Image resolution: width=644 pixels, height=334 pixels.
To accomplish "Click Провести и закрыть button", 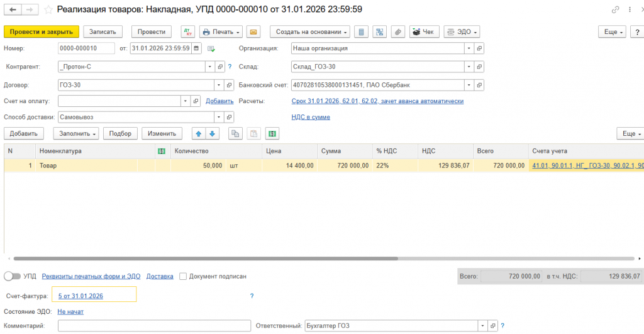I will pyautogui.click(x=42, y=31).
